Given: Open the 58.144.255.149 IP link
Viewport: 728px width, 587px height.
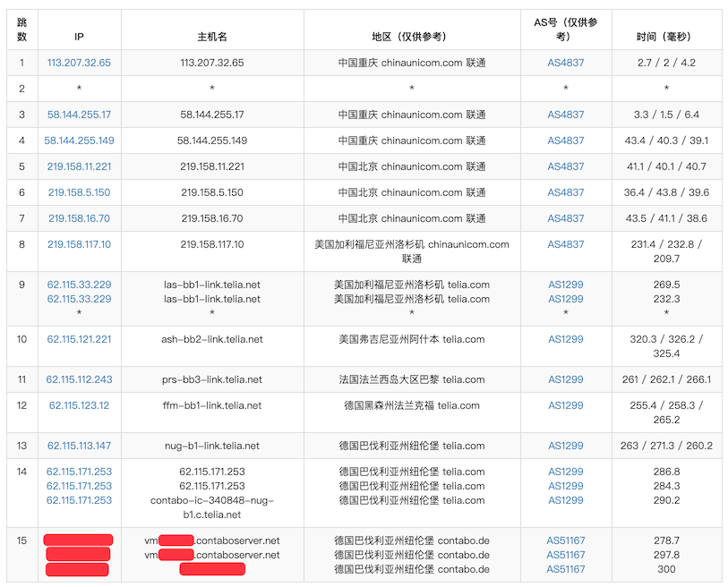Looking at the screenshot, I should pyautogui.click(x=79, y=140).
